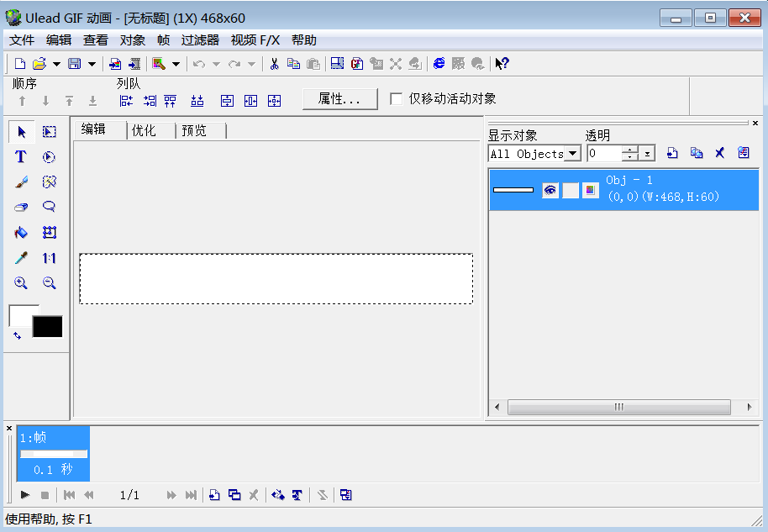This screenshot has width=768, height=532.
Task: Swap foreground and background colors
Action: [x=17, y=335]
